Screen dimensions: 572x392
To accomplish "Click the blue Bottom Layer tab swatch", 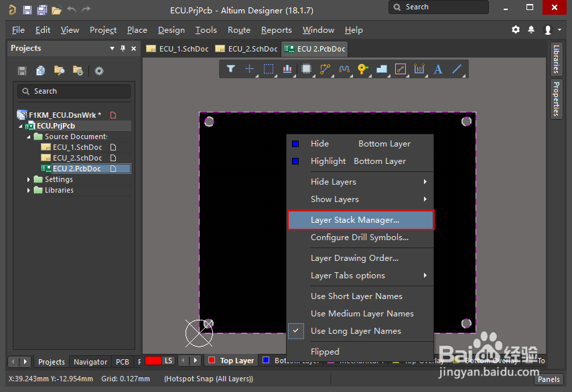I will [266, 361].
